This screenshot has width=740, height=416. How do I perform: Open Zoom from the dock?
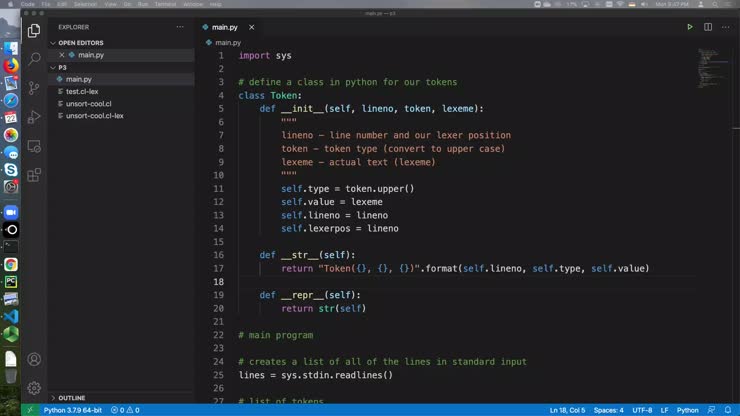pyautogui.click(x=11, y=212)
